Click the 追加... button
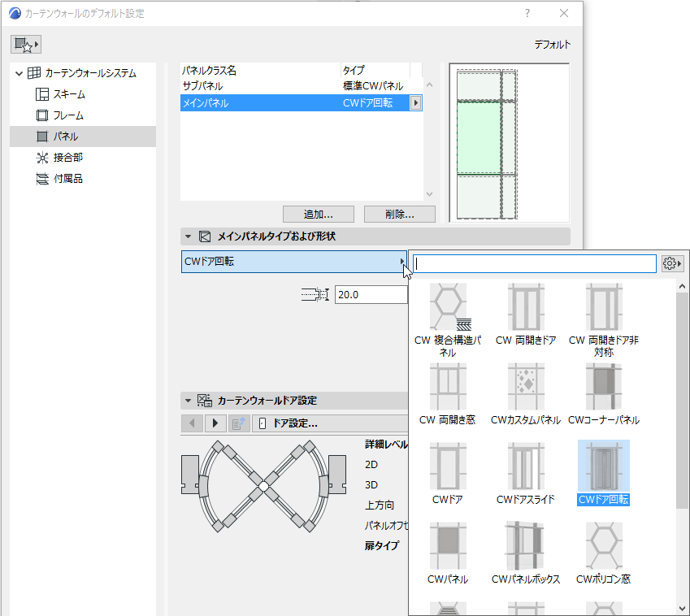The height and width of the screenshot is (616, 690). 318,215
